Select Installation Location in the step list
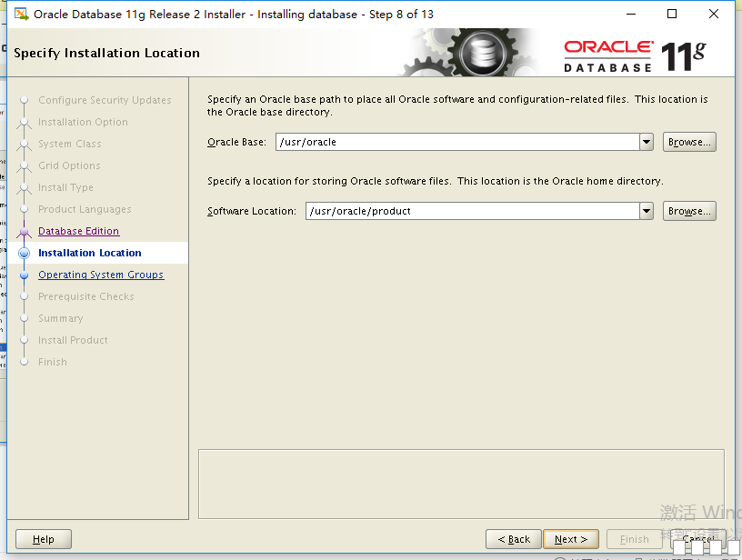 [x=89, y=254]
